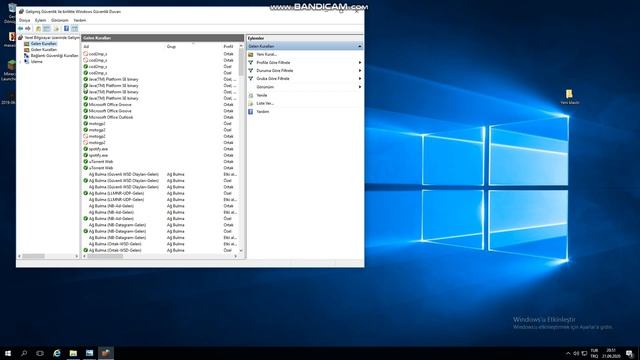Screen dimensions: 640x360
Task: Select Ağ Bulma NB-Ad-Gelen rule with Ortak profile
Action: point(160,206)
